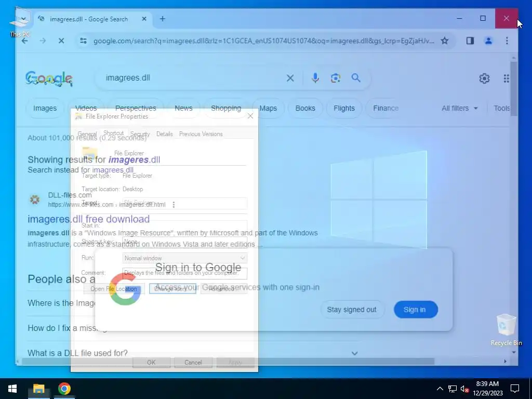Viewport: 532px width, 399px height.
Task: Bookmark this page with star icon
Action: [x=445, y=41]
